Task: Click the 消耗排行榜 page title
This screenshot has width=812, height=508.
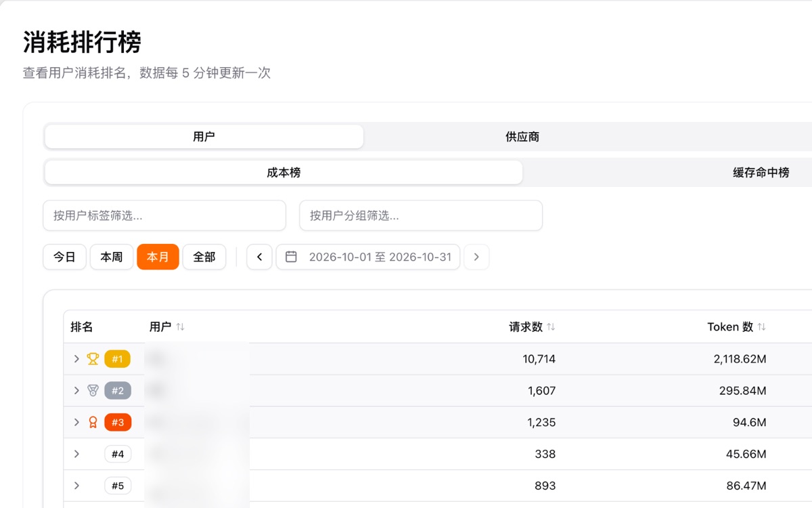Action: click(82, 42)
